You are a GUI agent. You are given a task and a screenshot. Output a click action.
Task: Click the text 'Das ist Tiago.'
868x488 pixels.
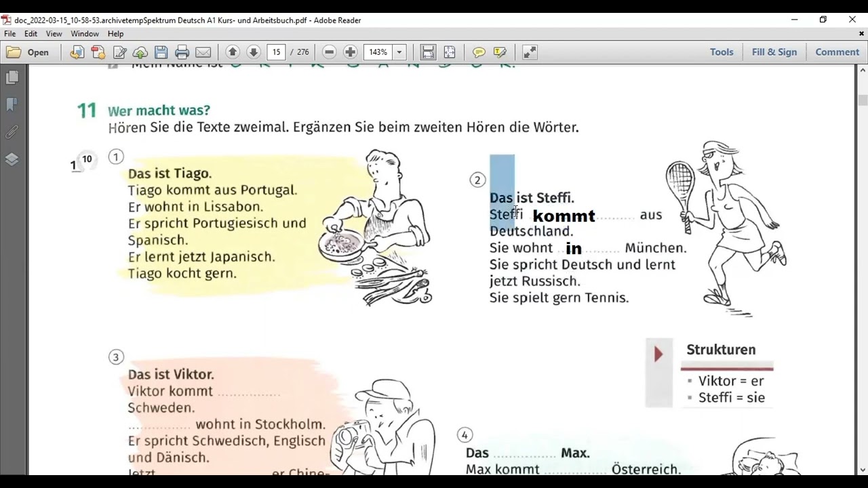170,174
